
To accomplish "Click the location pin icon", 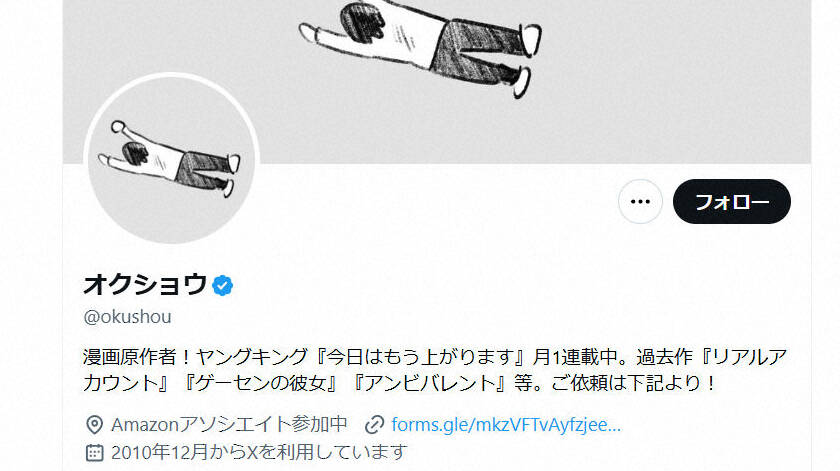I will tap(94, 425).
